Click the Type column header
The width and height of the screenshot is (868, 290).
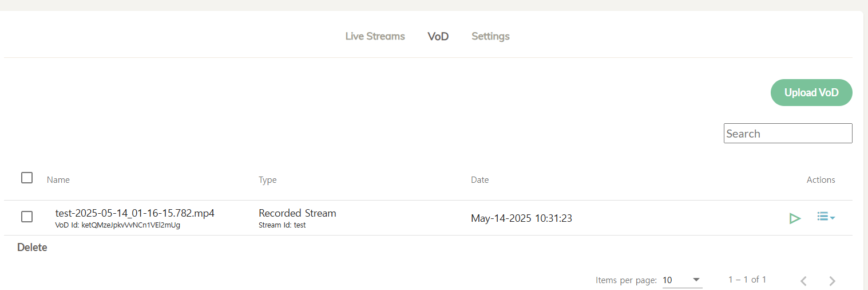(267, 180)
